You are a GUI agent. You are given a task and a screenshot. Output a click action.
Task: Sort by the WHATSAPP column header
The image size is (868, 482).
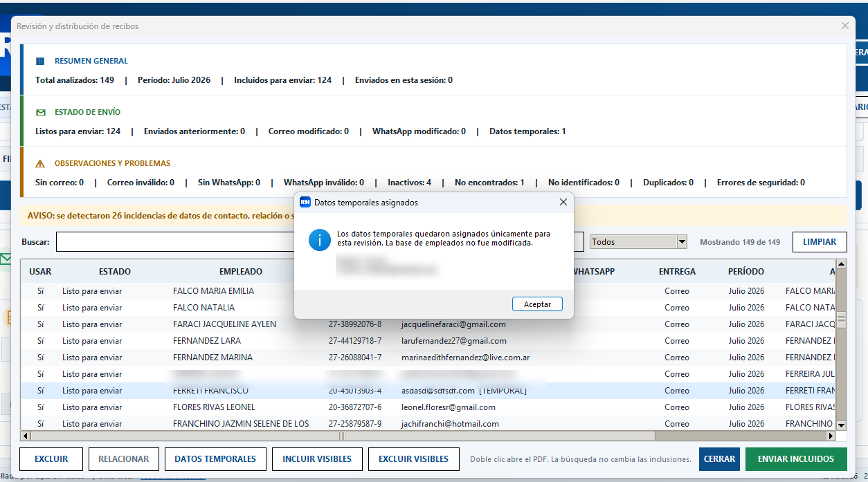coord(593,272)
